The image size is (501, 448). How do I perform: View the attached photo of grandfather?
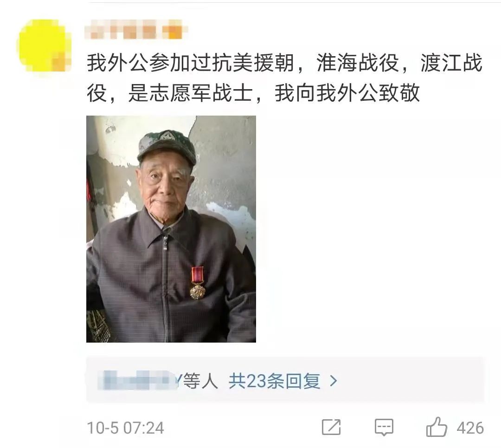click(x=171, y=229)
